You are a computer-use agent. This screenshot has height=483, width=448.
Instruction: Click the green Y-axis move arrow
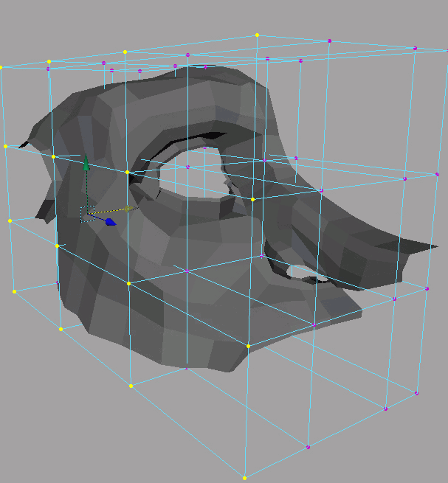(x=86, y=164)
